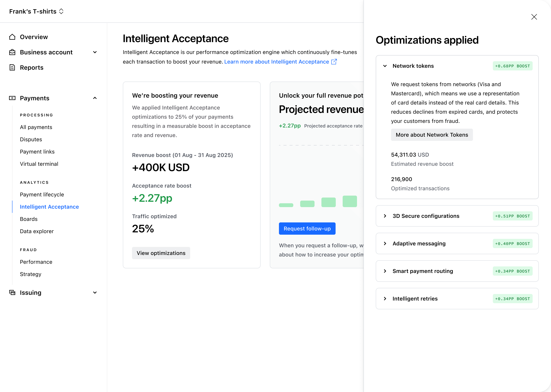The height and width of the screenshot is (392, 551).
Task: Open All payments in the sidebar
Action: pos(36,127)
